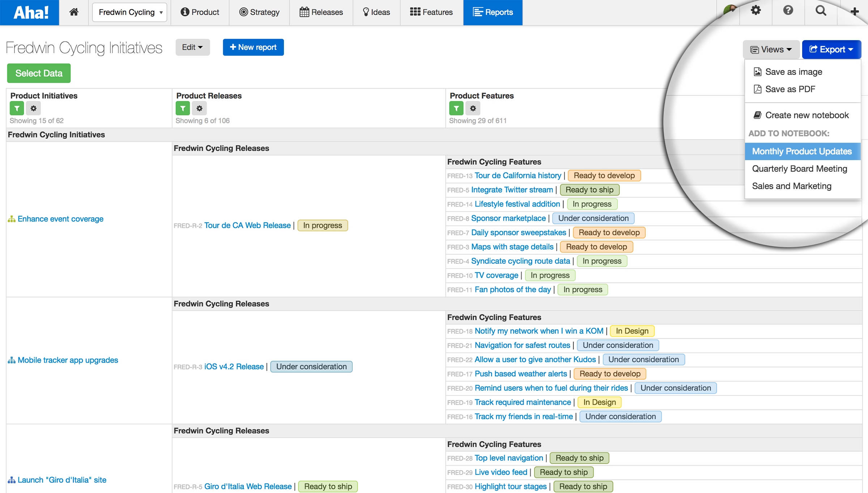Click the Product Initiatives gear icon
Viewport: 868px width, 493px height.
click(x=33, y=108)
